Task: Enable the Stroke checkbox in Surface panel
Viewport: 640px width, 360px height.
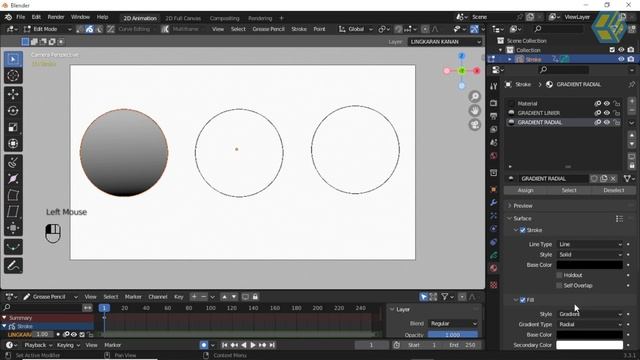Action: [523, 230]
